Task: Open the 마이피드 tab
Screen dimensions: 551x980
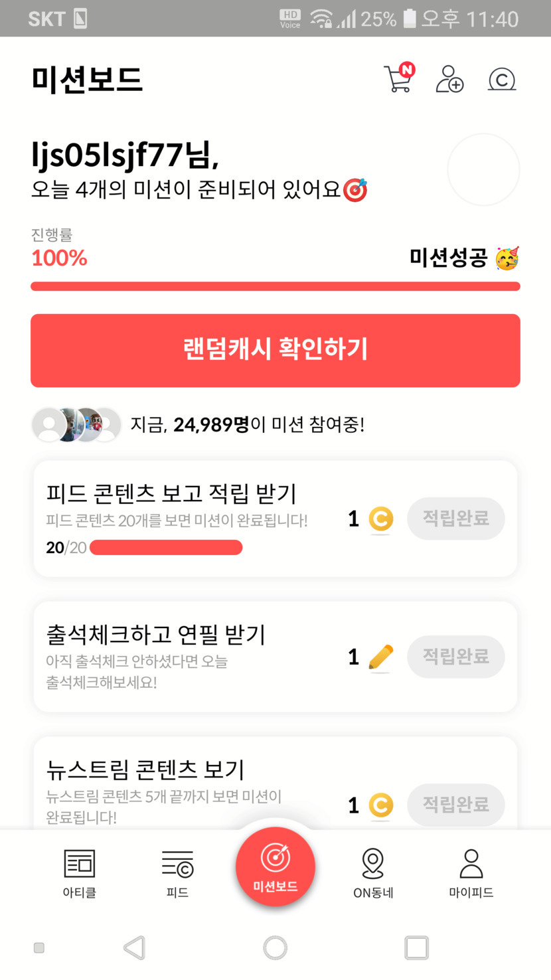Action: click(x=471, y=873)
